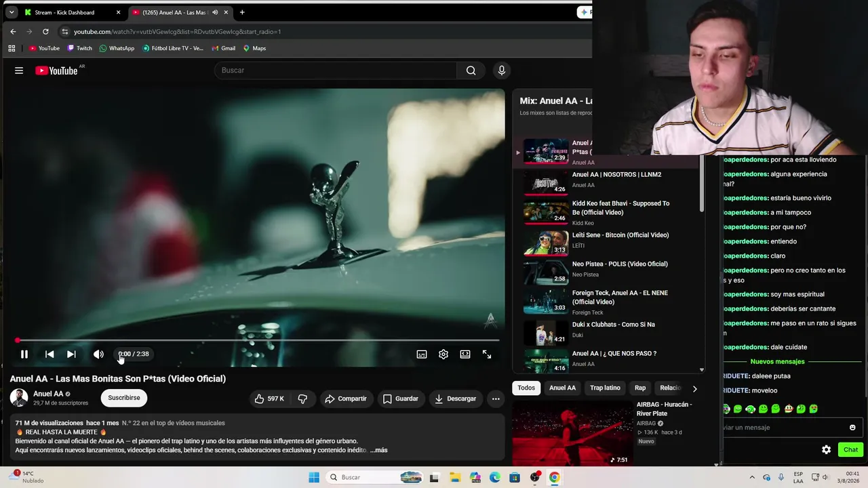Jump to the Nuevos mensajes marker
This screenshot has height=488, width=868.
[777, 361]
